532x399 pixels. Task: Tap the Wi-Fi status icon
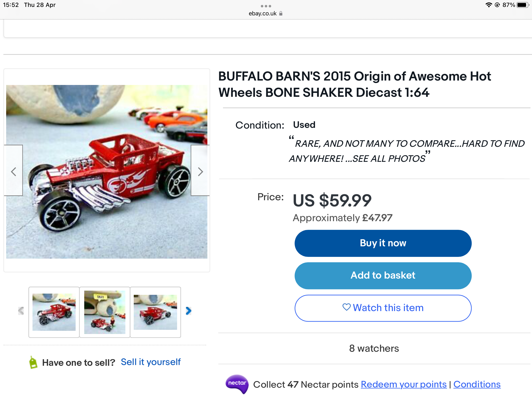point(488,5)
